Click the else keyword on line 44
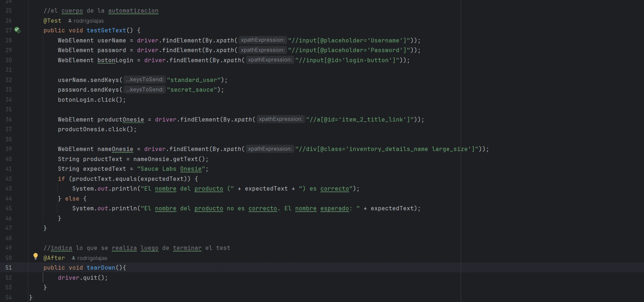 coord(72,199)
